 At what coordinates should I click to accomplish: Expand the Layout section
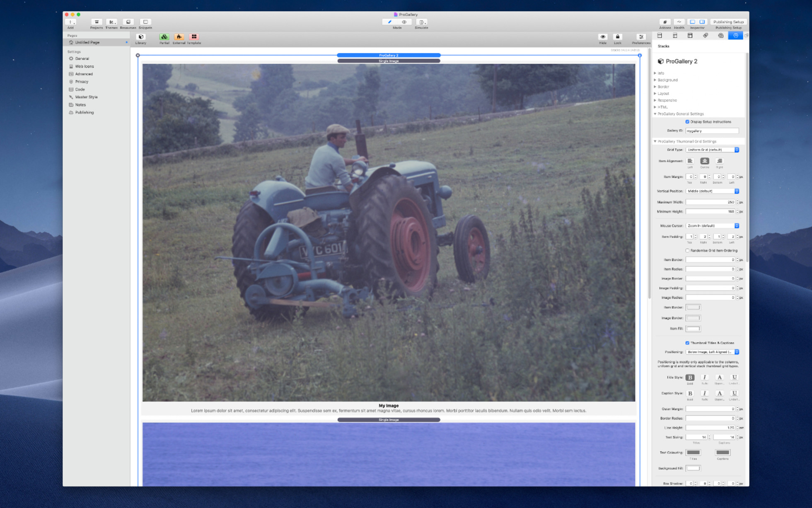point(655,94)
